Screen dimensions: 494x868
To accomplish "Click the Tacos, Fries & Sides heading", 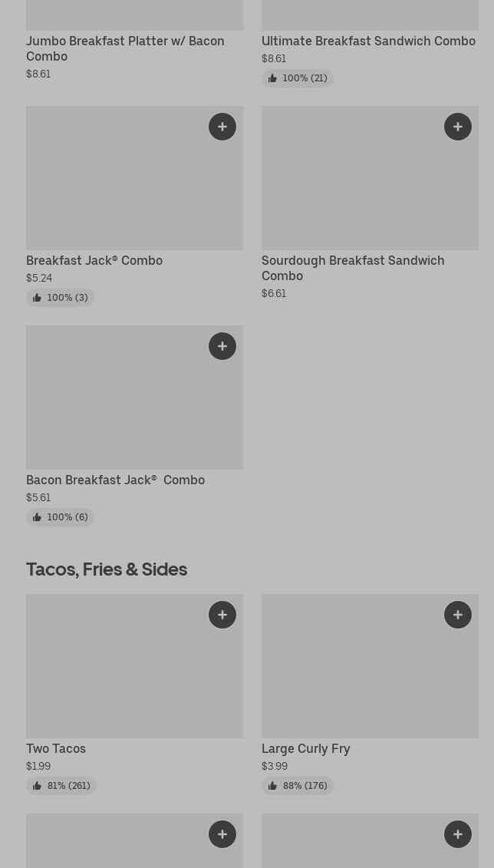I will (107, 569).
